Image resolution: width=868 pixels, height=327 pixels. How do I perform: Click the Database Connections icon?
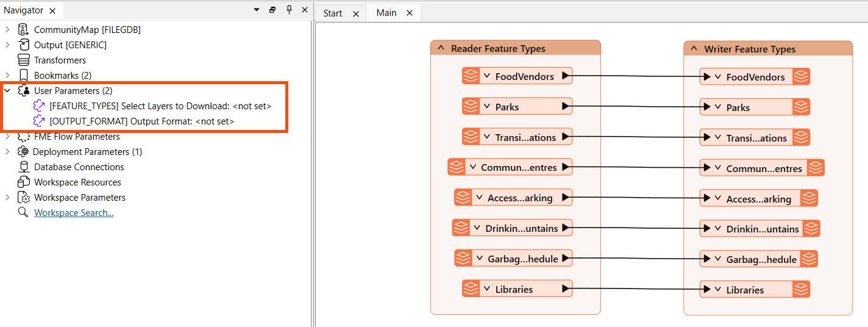coord(24,167)
